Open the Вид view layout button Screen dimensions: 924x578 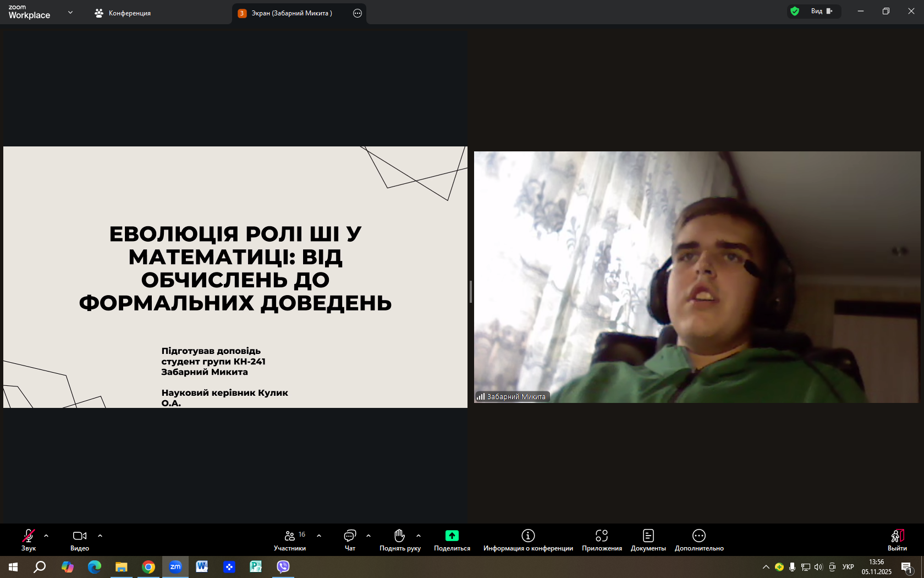click(x=822, y=11)
